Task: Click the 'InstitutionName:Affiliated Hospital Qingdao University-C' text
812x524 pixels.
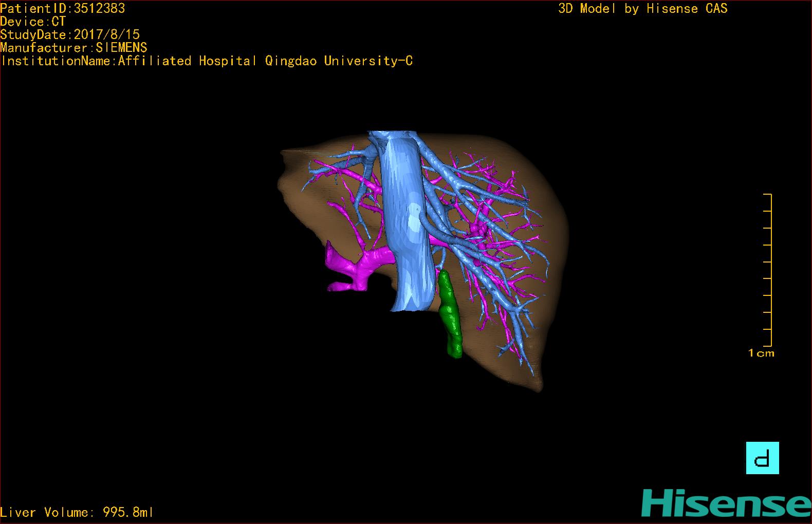Action: tap(207, 61)
